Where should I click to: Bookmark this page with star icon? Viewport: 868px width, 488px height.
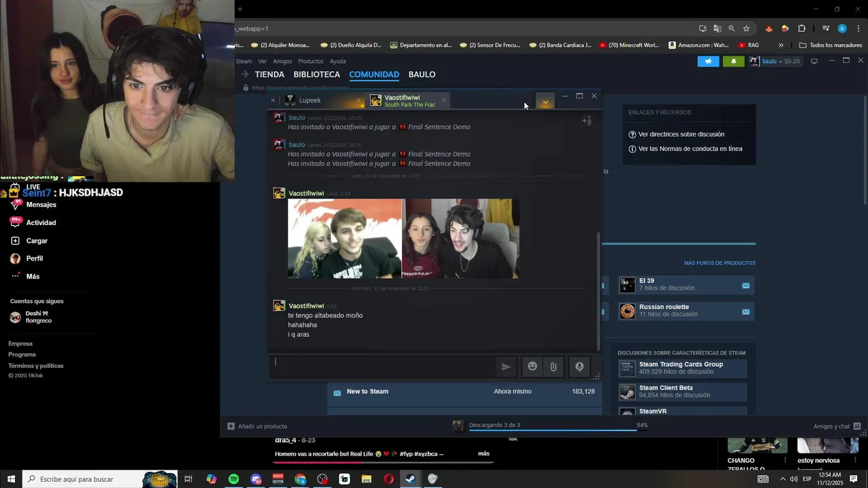pos(746,28)
